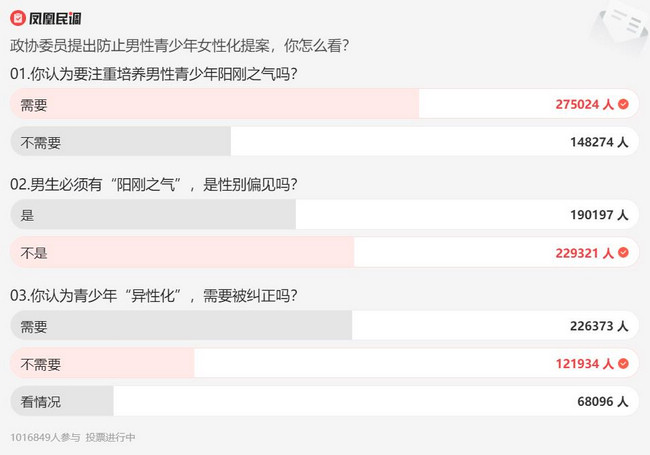The image size is (650, 455).
Task: Select 不需要 option in question 01
Action: click(324, 142)
